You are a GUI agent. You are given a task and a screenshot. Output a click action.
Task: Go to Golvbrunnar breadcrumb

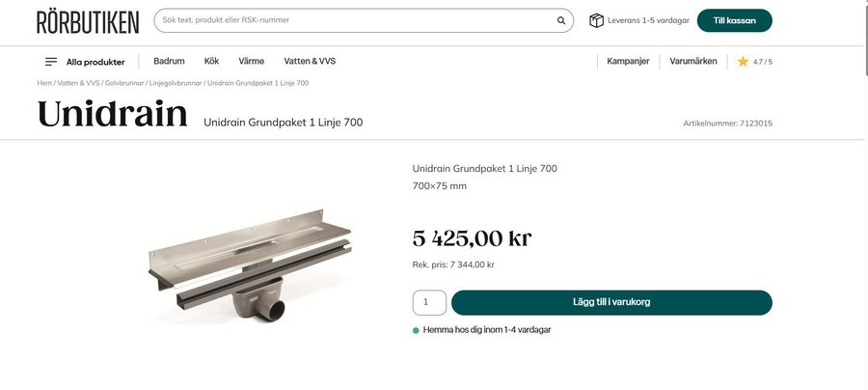tap(124, 83)
